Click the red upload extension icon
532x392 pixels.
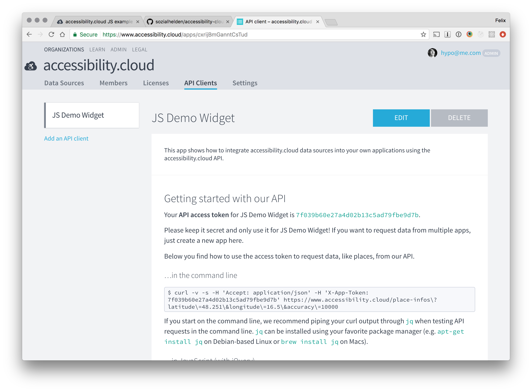[x=503, y=34]
